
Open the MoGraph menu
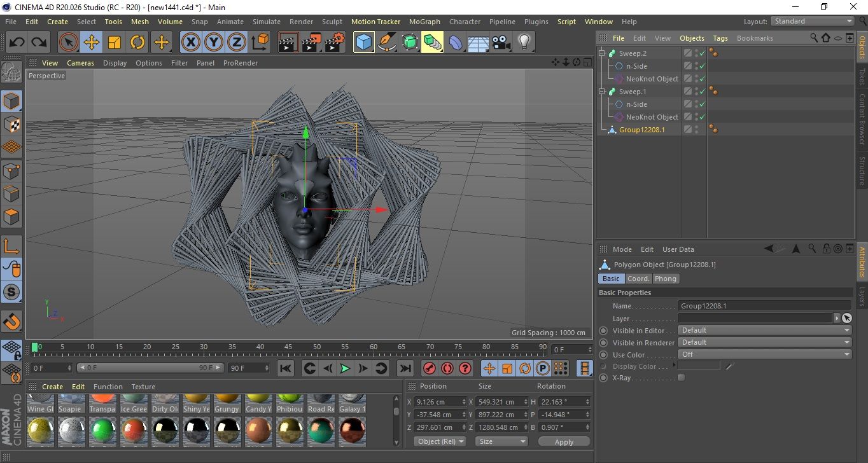(424, 22)
